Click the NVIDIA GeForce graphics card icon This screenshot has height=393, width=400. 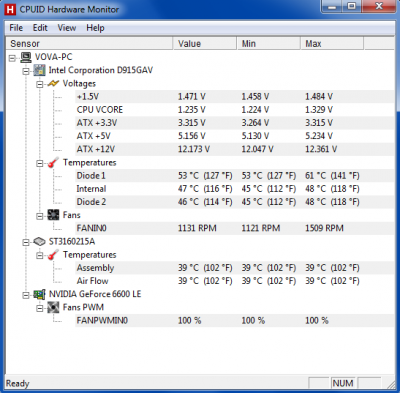click(x=39, y=294)
